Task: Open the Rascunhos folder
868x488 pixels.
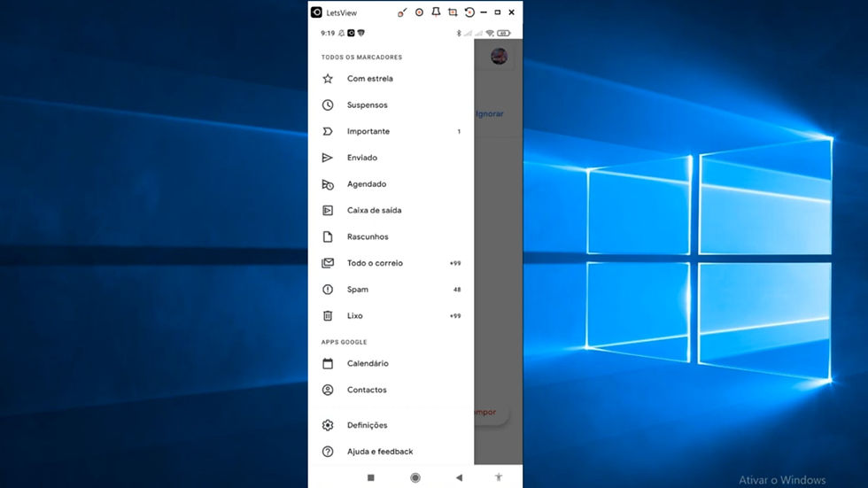Action: [x=391, y=236]
